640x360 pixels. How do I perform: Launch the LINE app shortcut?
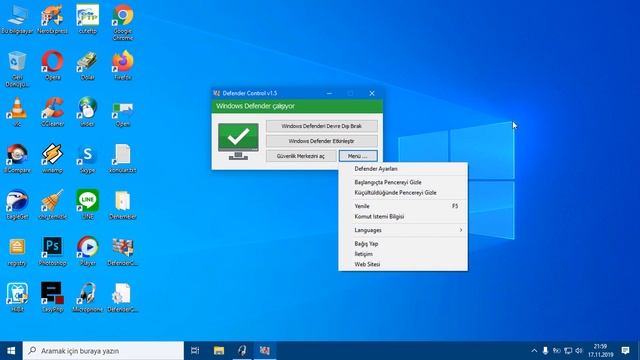[x=87, y=204]
